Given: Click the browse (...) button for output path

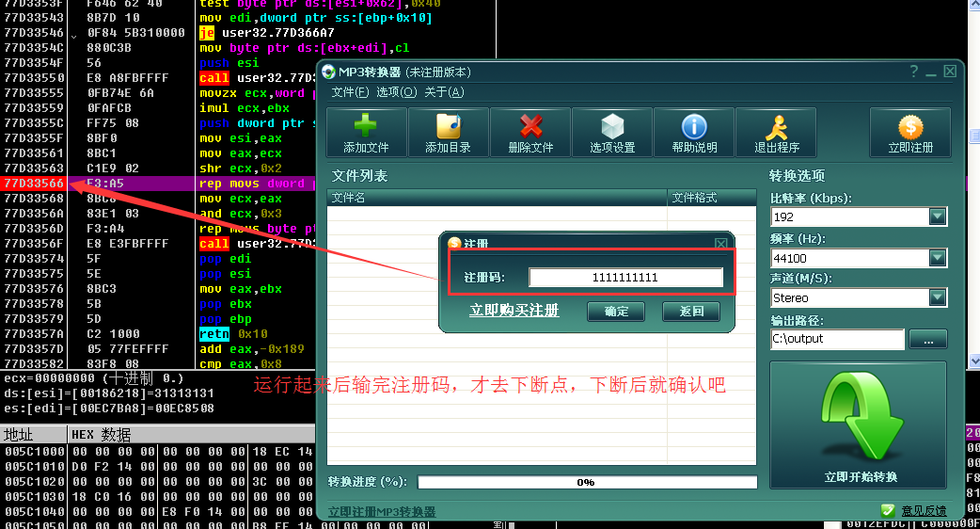Looking at the screenshot, I should 928,340.
